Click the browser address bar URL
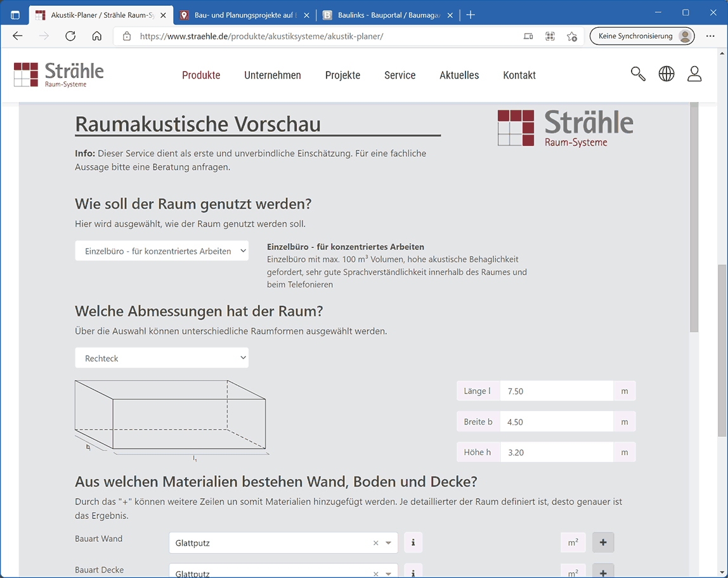 coord(261,36)
